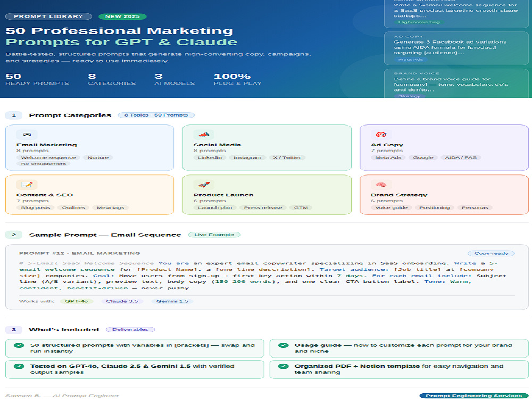Select the AIDA / PAS tag
The image size is (532, 399).
click(461, 157)
